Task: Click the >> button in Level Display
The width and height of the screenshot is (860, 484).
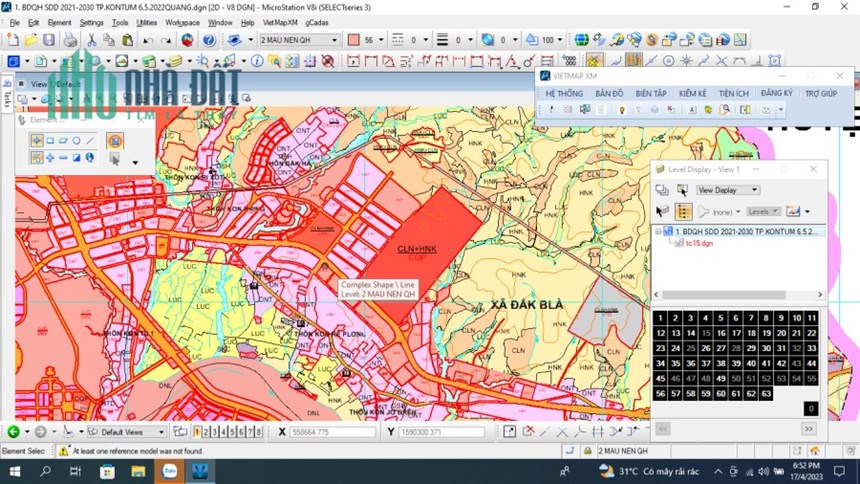Action: click(x=808, y=429)
